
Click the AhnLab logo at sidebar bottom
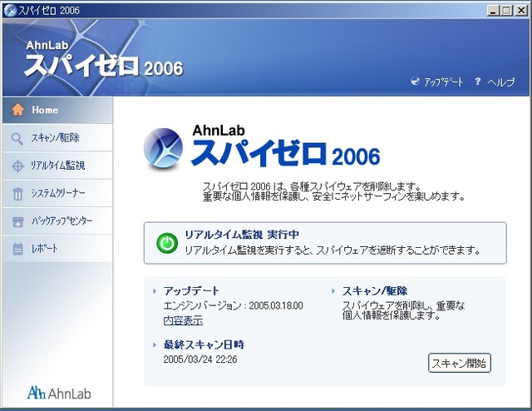(59, 393)
